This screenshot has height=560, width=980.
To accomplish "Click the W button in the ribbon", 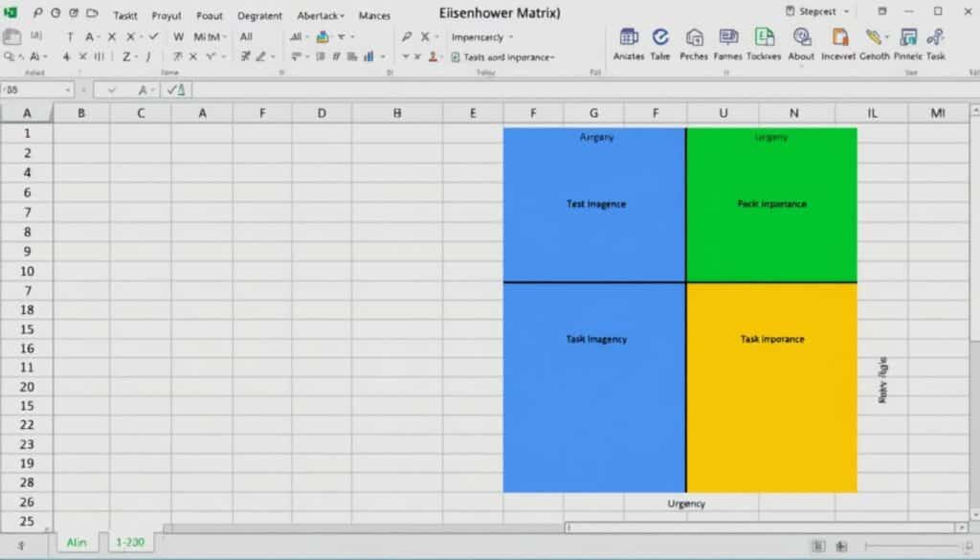I will (x=178, y=37).
